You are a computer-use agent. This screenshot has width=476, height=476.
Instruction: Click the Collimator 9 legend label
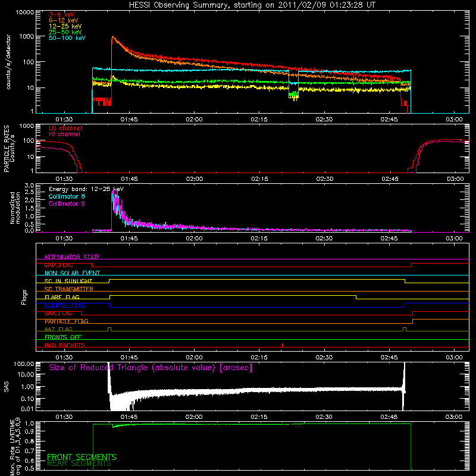point(67,203)
